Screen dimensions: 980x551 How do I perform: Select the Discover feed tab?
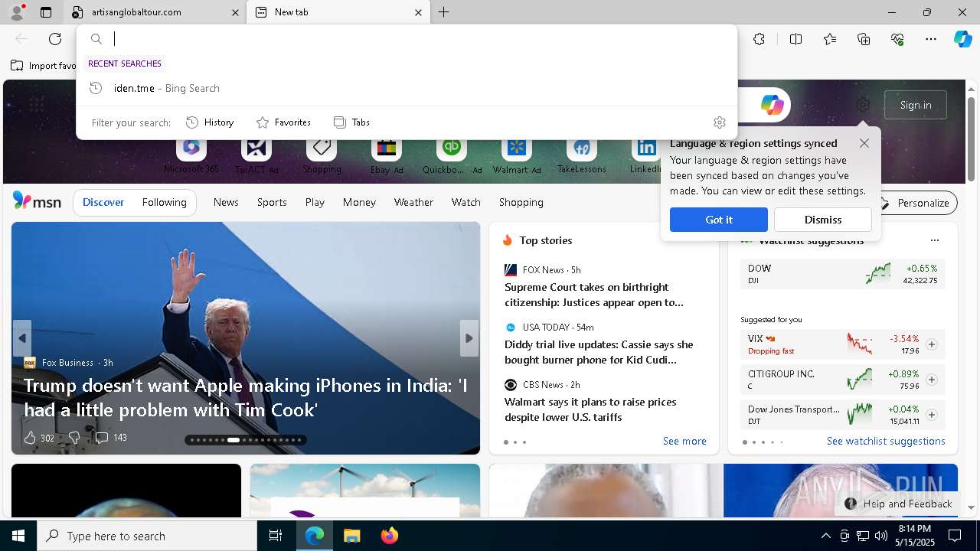[103, 202]
